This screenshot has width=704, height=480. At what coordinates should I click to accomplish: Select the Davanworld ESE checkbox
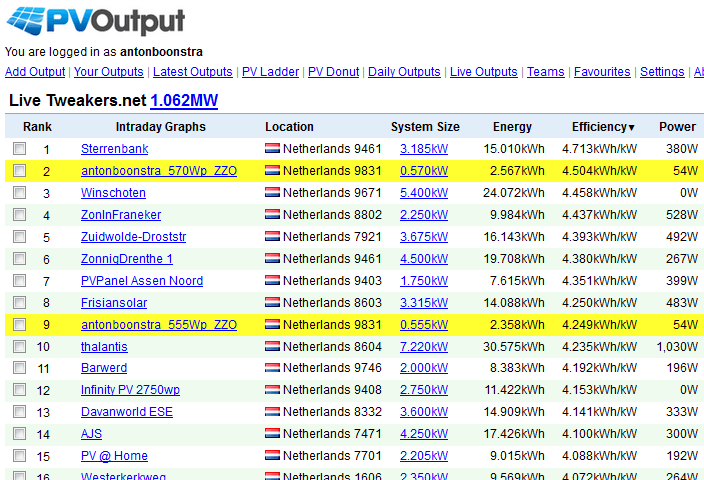coord(19,412)
